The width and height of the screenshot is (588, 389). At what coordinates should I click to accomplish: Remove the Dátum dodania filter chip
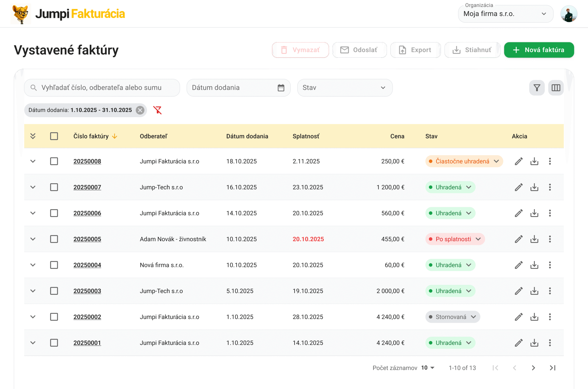click(140, 110)
